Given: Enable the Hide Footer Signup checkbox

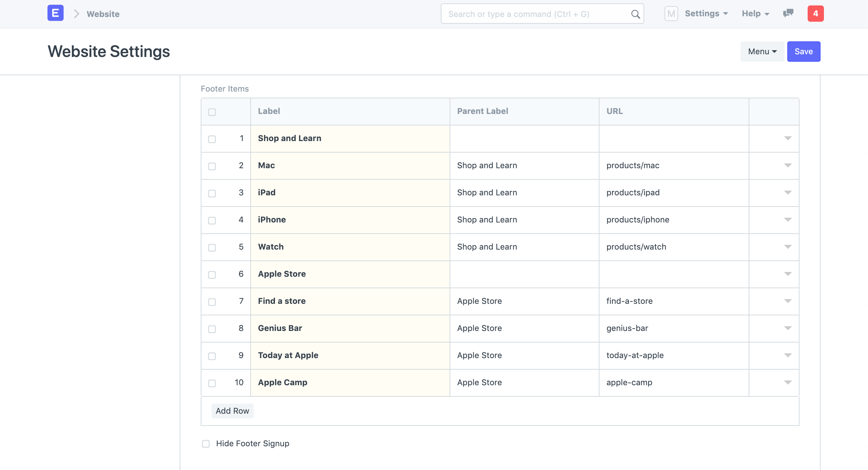Looking at the screenshot, I should click(206, 444).
